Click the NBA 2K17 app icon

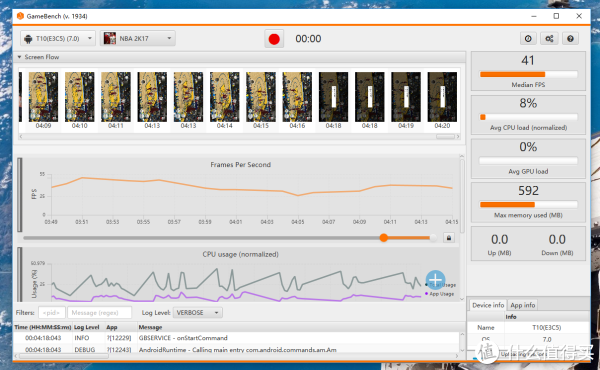click(110, 38)
